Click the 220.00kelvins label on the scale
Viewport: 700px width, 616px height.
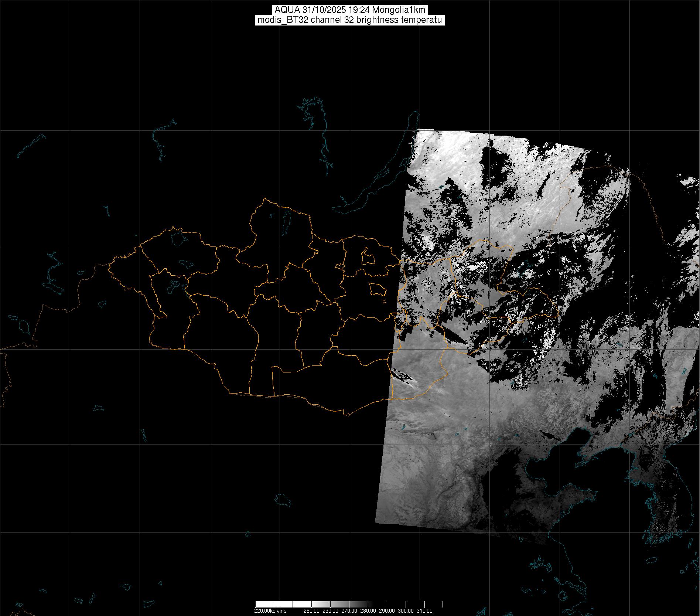click(x=270, y=611)
